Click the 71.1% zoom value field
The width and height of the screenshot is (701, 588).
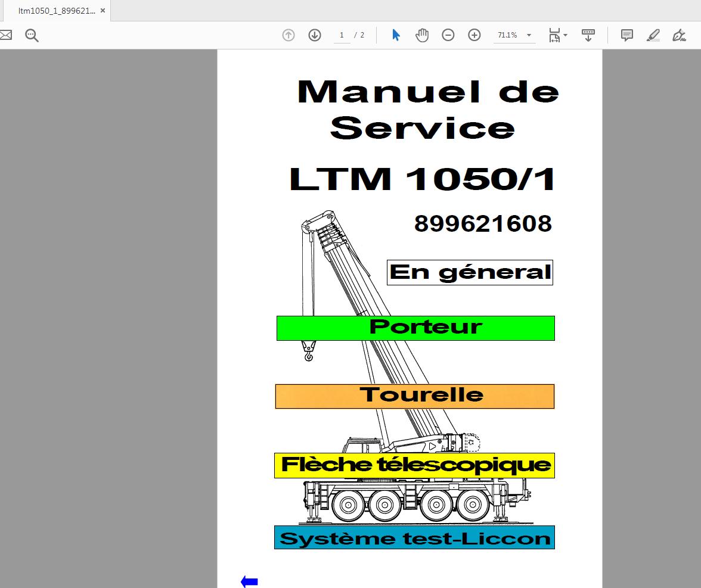click(x=508, y=35)
